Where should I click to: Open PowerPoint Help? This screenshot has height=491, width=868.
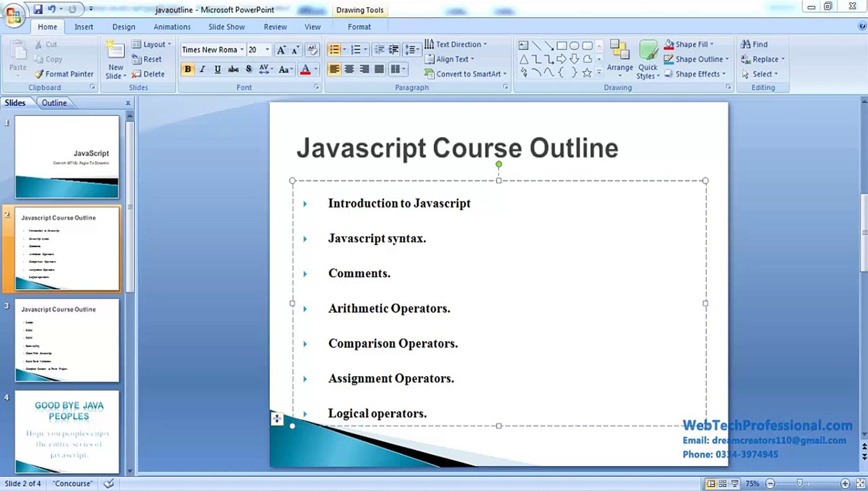pos(862,26)
